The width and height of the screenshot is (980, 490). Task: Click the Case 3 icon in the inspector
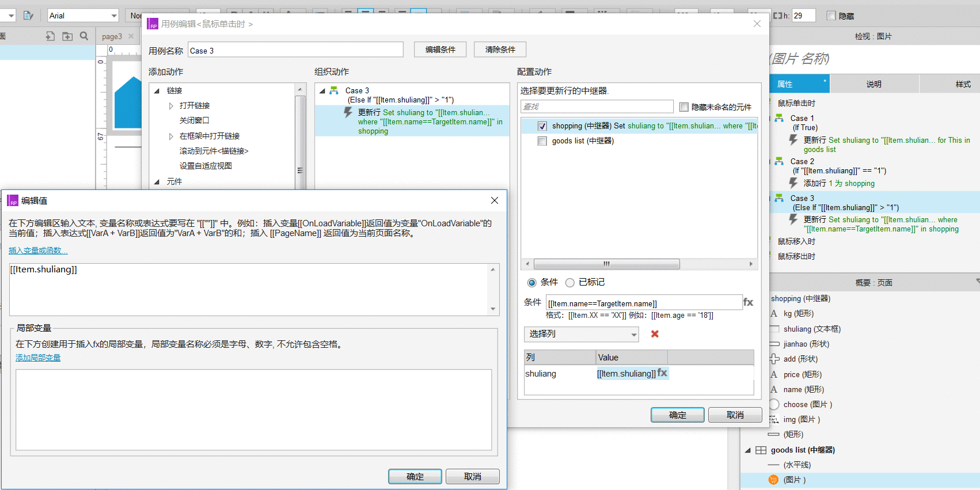[x=779, y=198]
